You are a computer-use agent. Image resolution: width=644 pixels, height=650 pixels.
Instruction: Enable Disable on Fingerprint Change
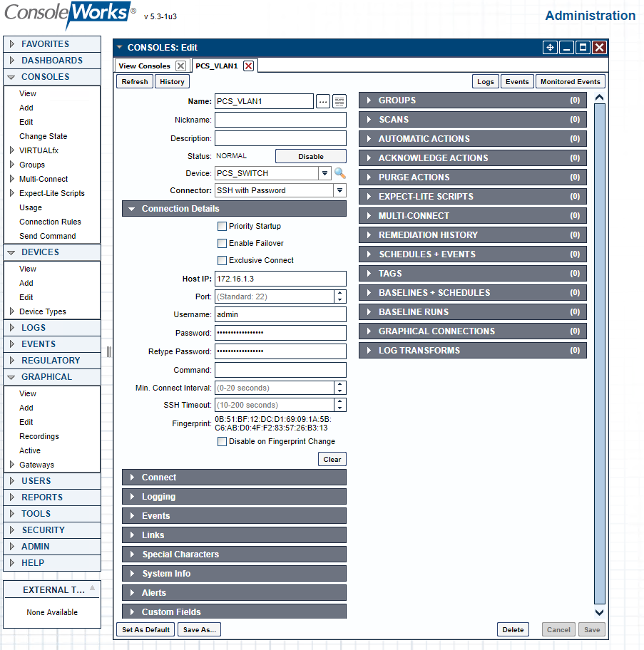[222, 441]
